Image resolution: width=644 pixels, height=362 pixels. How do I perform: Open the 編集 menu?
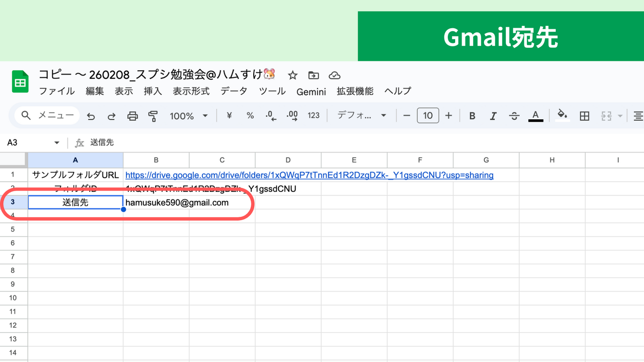(95, 92)
